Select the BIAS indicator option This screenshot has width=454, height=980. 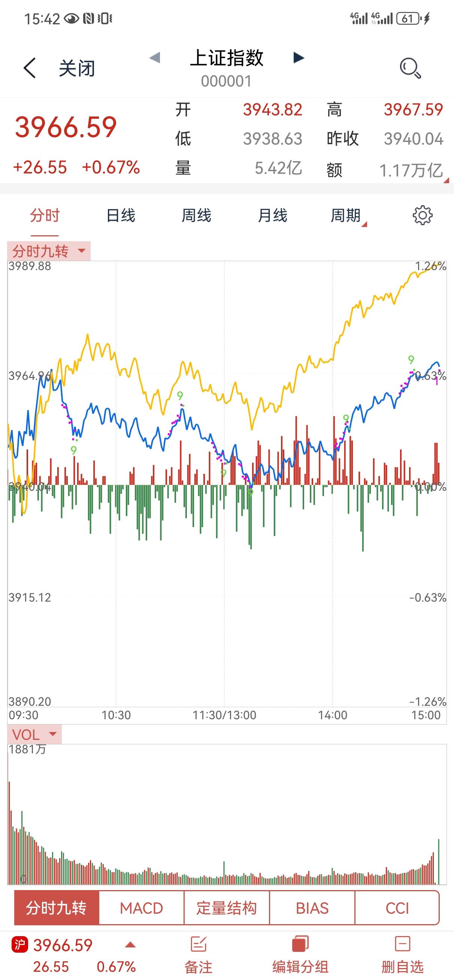tap(312, 908)
